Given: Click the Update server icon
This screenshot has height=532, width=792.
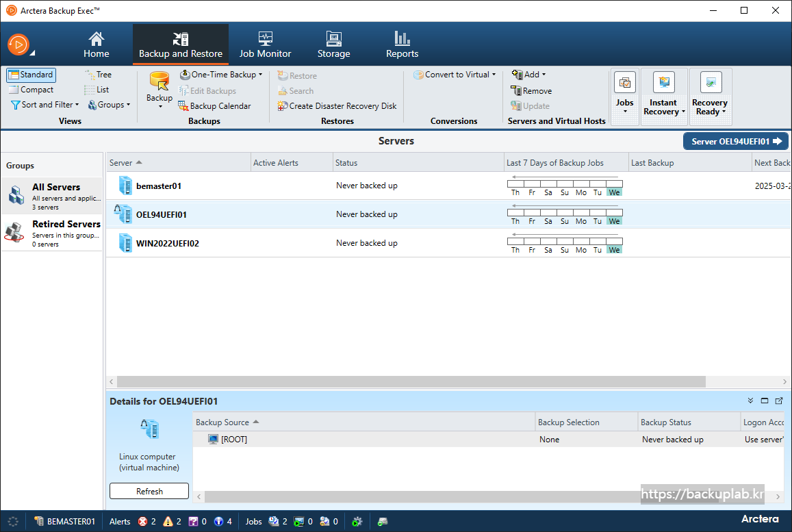Looking at the screenshot, I should [x=515, y=106].
